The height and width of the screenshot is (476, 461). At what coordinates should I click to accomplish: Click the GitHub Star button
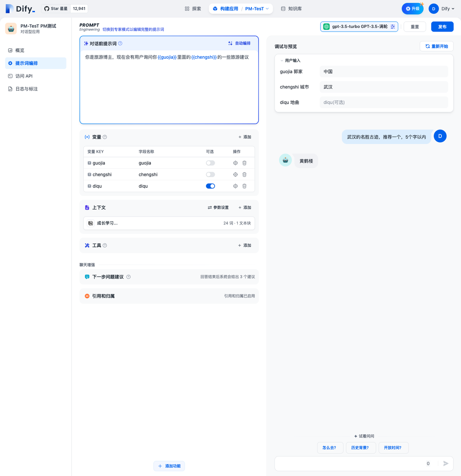pyautogui.click(x=56, y=9)
